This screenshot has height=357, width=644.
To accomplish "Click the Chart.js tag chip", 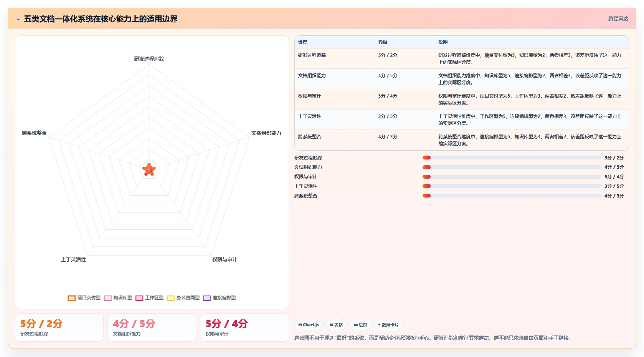I will 309,325.
